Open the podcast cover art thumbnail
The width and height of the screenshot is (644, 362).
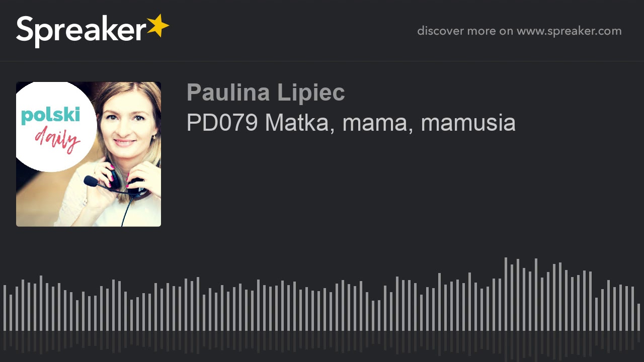(x=89, y=154)
